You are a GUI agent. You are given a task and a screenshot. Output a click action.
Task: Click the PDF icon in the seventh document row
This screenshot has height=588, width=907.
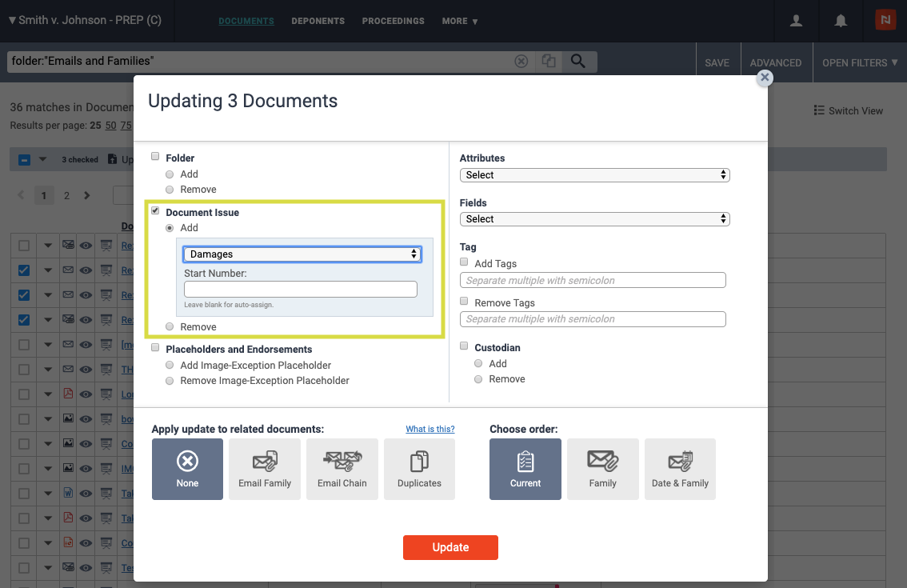point(68,394)
